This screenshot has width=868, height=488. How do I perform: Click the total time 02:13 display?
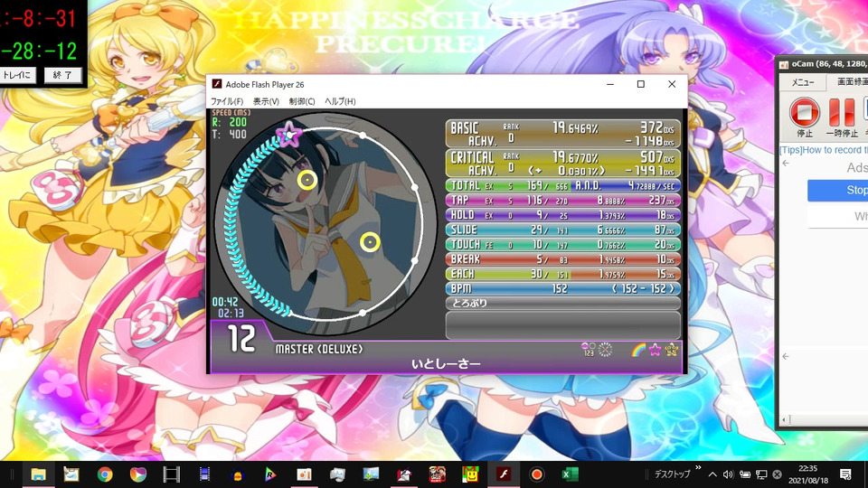[x=231, y=314]
